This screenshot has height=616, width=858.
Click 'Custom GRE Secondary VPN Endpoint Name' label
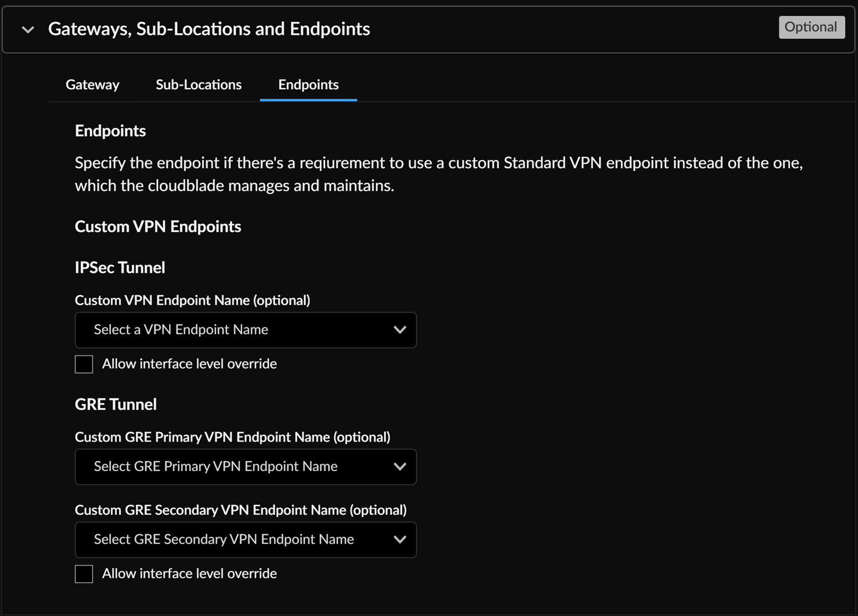coord(240,510)
